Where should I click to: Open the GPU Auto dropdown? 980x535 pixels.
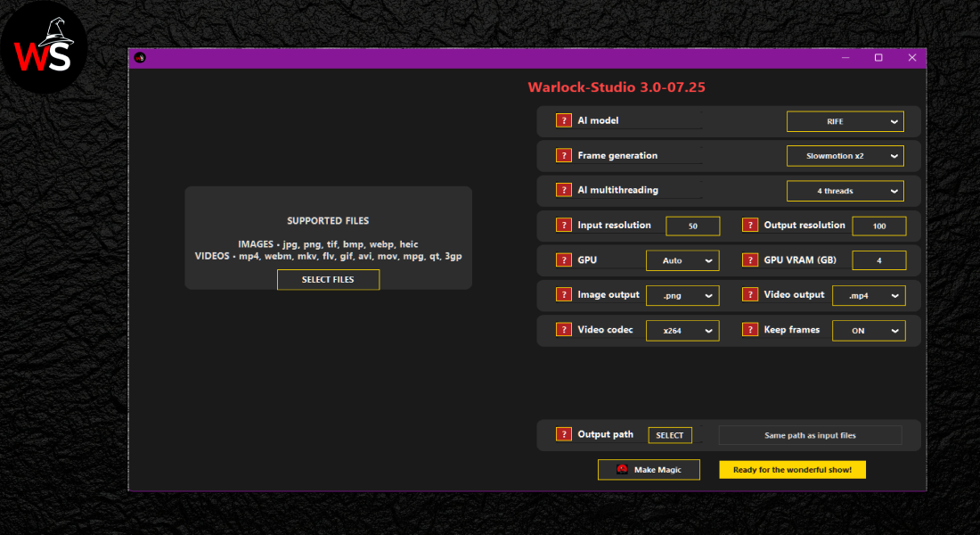pos(682,260)
